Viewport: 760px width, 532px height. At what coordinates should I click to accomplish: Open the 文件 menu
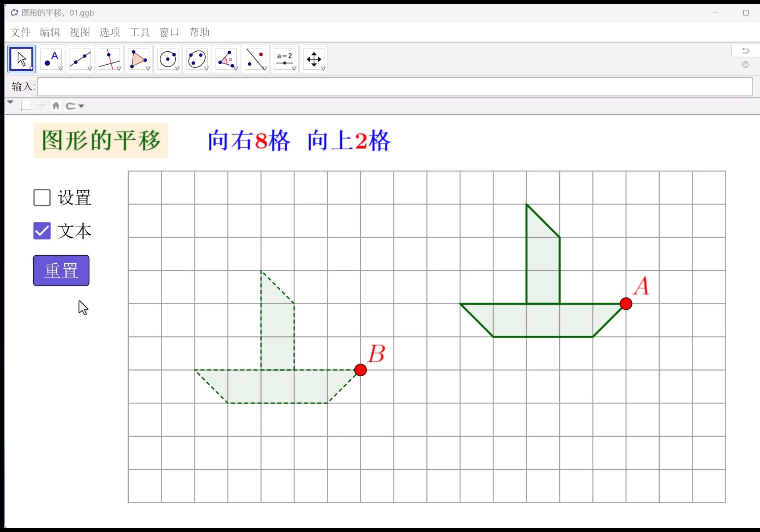[x=21, y=32]
